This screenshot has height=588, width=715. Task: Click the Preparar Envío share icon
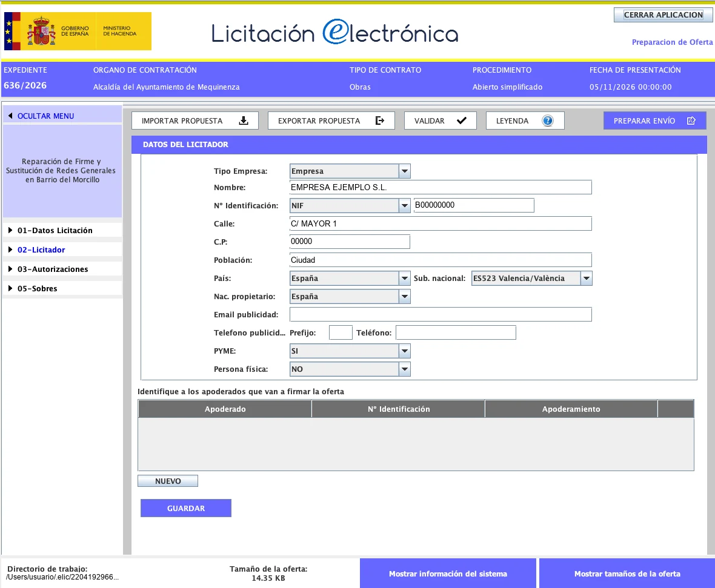pyautogui.click(x=691, y=121)
